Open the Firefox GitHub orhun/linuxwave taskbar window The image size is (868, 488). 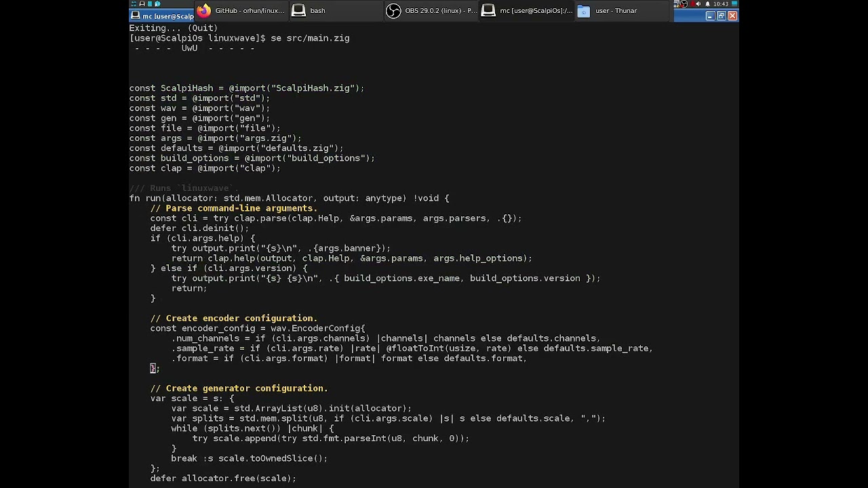tap(241, 11)
